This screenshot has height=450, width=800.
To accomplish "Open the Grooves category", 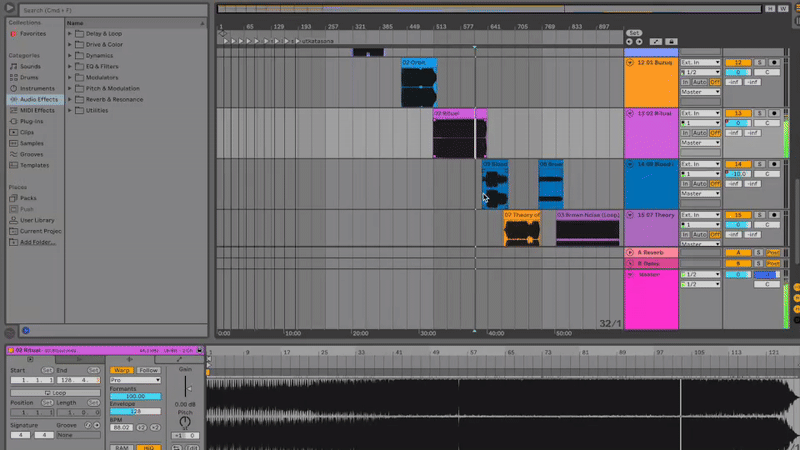I will pyautogui.click(x=32, y=154).
